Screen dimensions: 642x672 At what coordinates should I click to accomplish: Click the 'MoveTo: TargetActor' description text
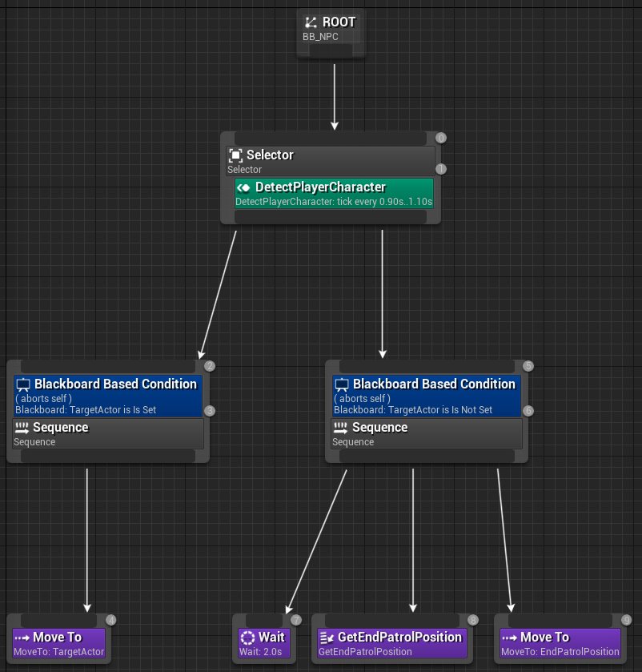[58, 652]
